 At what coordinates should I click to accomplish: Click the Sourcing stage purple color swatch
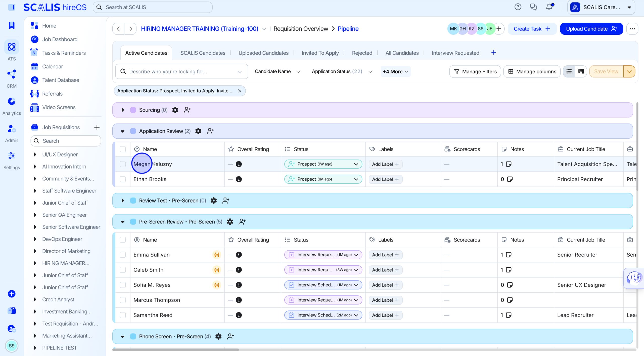pos(133,110)
